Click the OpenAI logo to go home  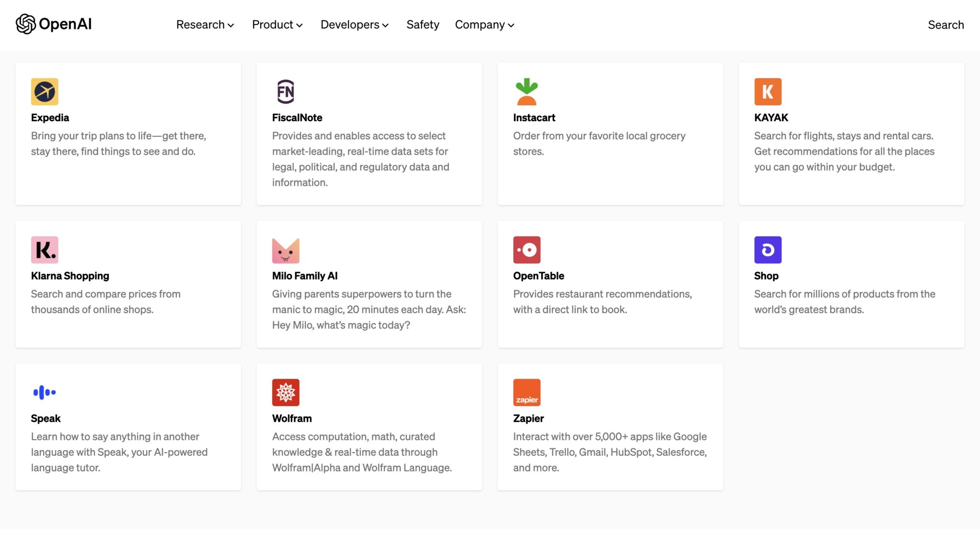point(54,24)
